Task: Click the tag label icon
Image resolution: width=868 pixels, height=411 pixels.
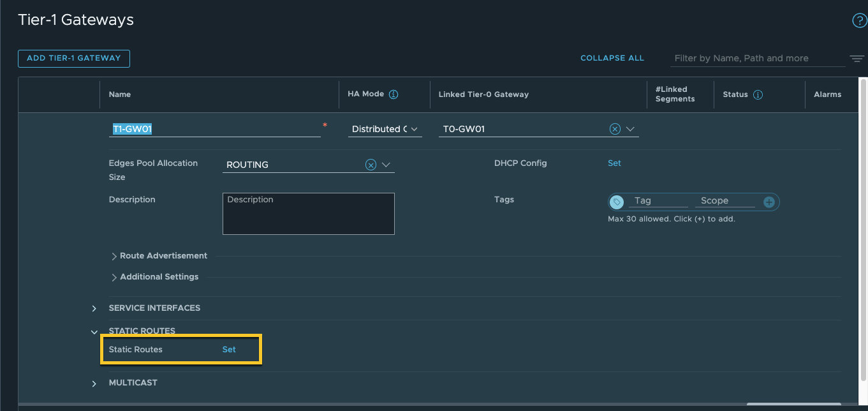Action: coord(617,202)
